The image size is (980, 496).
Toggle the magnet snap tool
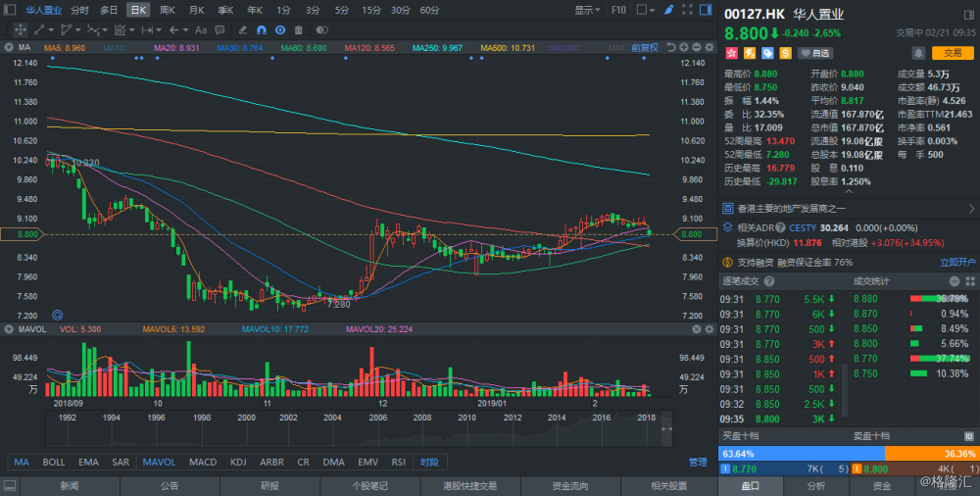[262, 29]
